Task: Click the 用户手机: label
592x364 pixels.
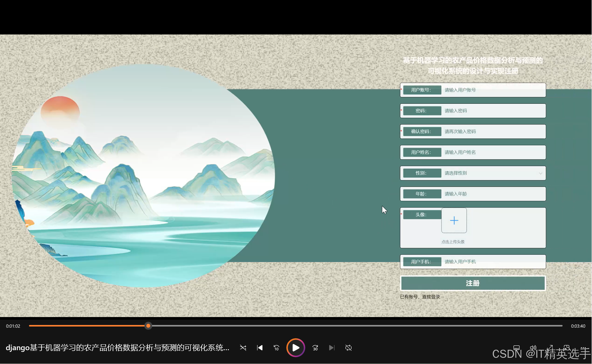Action: click(x=422, y=262)
